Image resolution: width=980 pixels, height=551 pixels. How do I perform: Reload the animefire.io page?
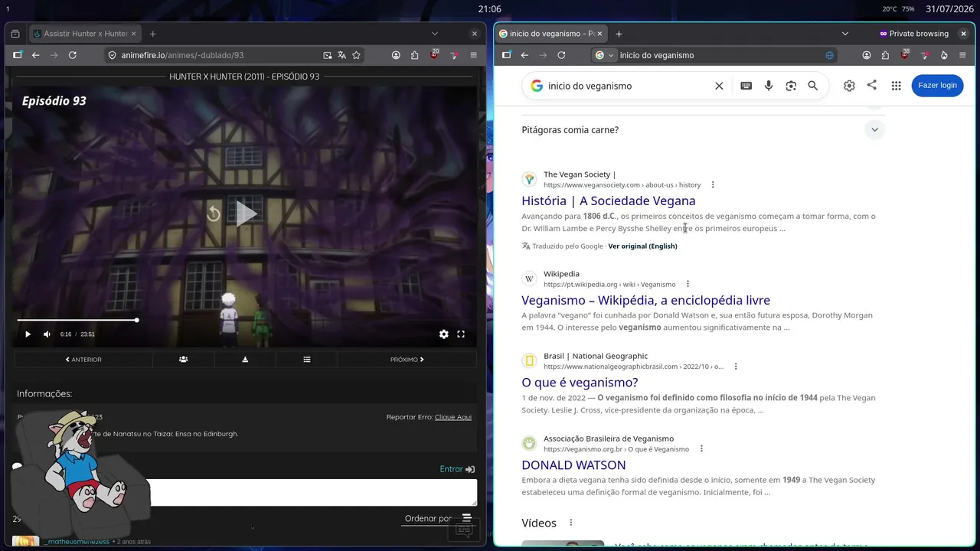(73, 55)
